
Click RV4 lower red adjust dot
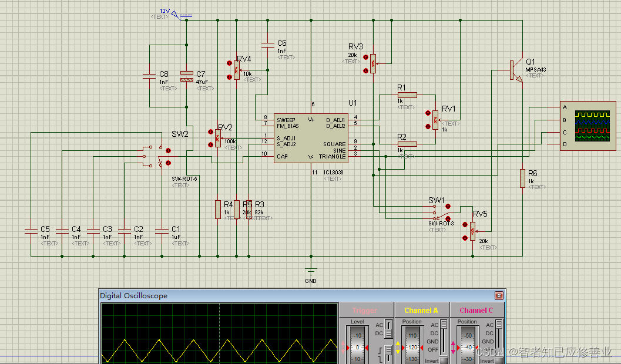pyautogui.click(x=229, y=77)
